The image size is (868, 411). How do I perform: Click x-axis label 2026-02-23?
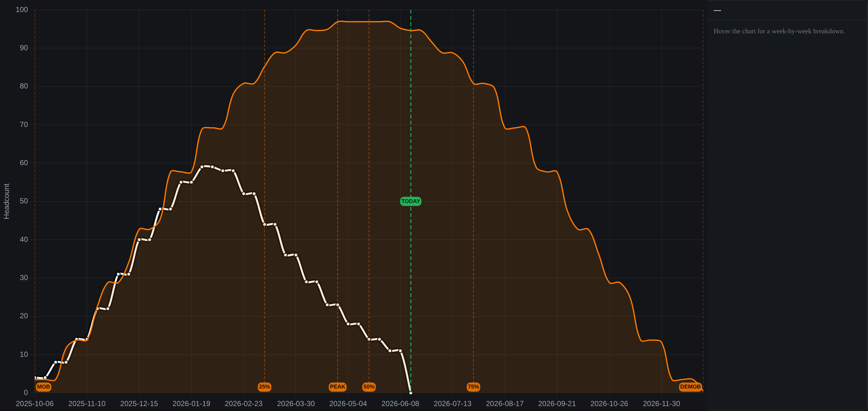[243, 404]
